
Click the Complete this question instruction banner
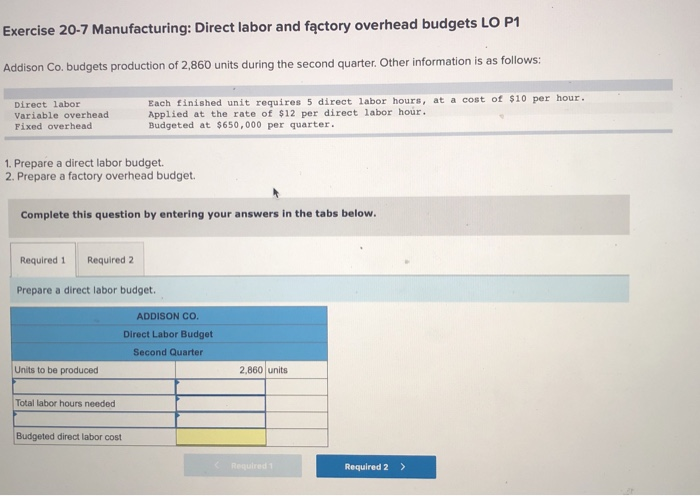(319, 215)
